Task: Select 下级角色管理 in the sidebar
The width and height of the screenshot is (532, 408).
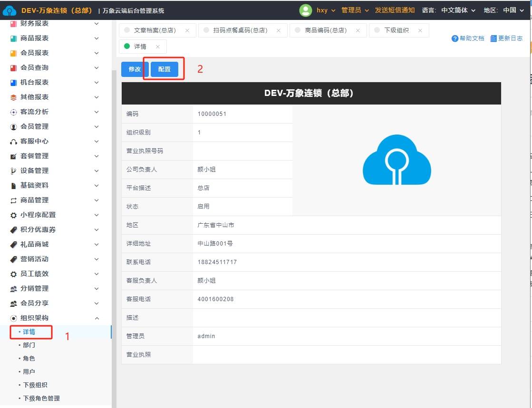Action: (x=41, y=399)
